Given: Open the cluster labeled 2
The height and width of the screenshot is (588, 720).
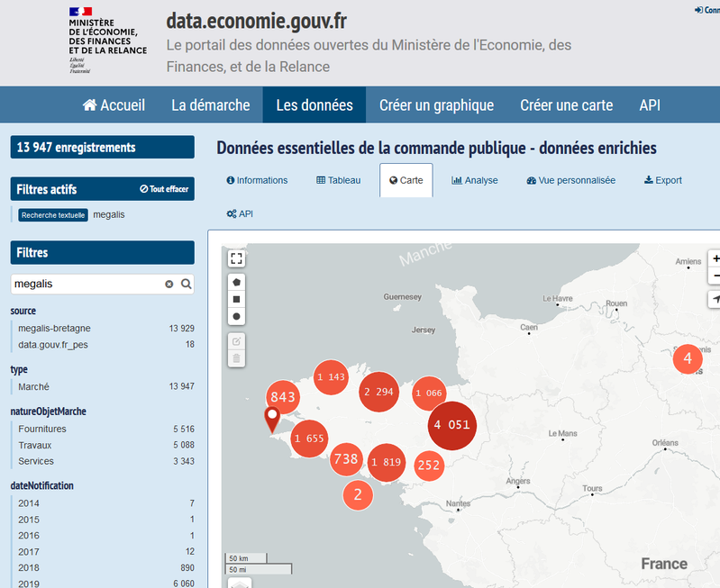Looking at the screenshot, I should click(358, 495).
